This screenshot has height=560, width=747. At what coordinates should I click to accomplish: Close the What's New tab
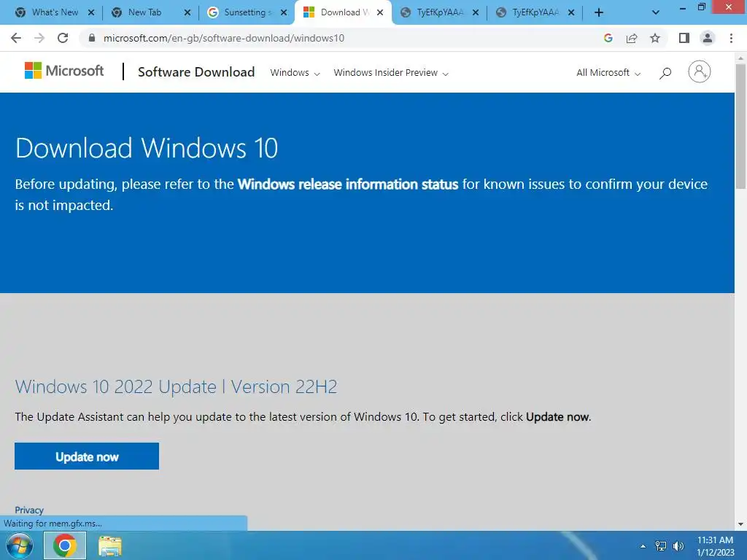(91, 13)
